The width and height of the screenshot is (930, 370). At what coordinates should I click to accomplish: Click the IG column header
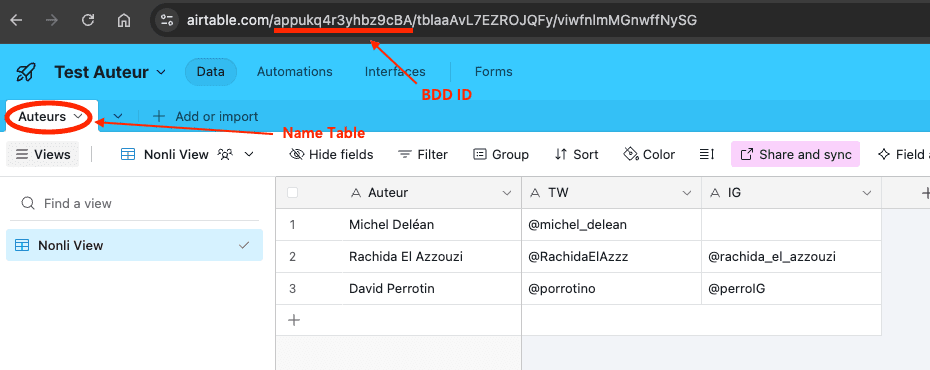pos(791,193)
